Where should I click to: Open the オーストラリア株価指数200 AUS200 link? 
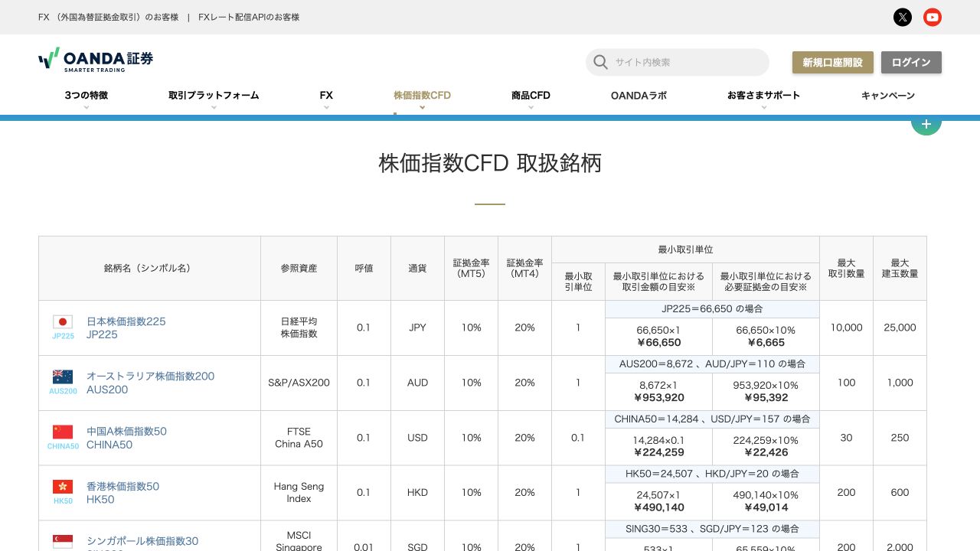[150, 383]
